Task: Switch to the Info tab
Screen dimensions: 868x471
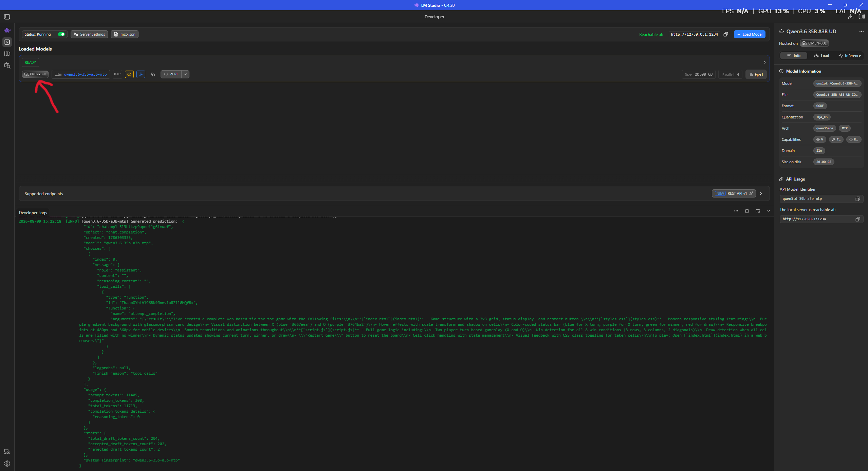Action: click(794, 56)
